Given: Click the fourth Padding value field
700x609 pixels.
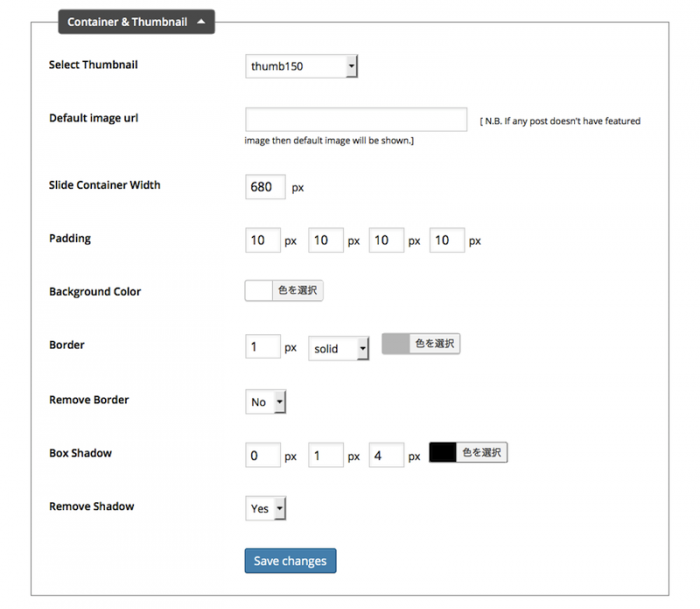Looking at the screenshot, I should tap(447, 240).
